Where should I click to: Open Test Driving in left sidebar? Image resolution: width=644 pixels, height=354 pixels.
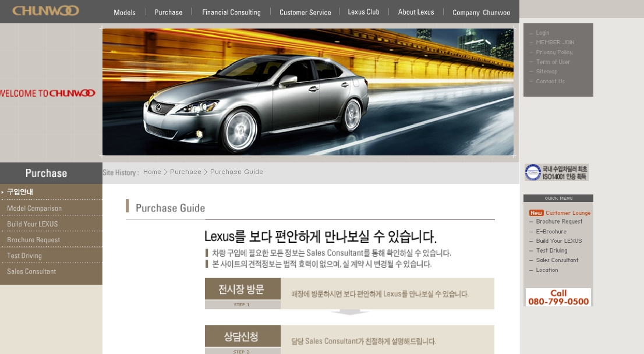24,256
